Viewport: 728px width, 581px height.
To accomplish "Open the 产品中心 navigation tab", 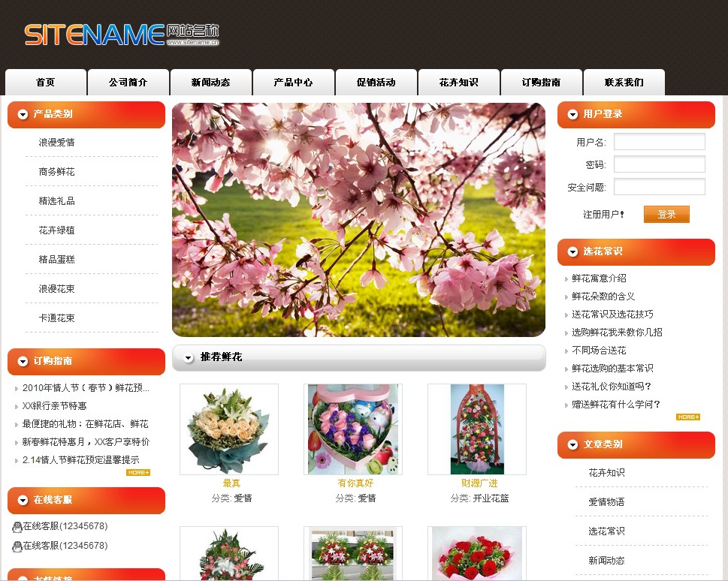I will (x=293, y=83).
